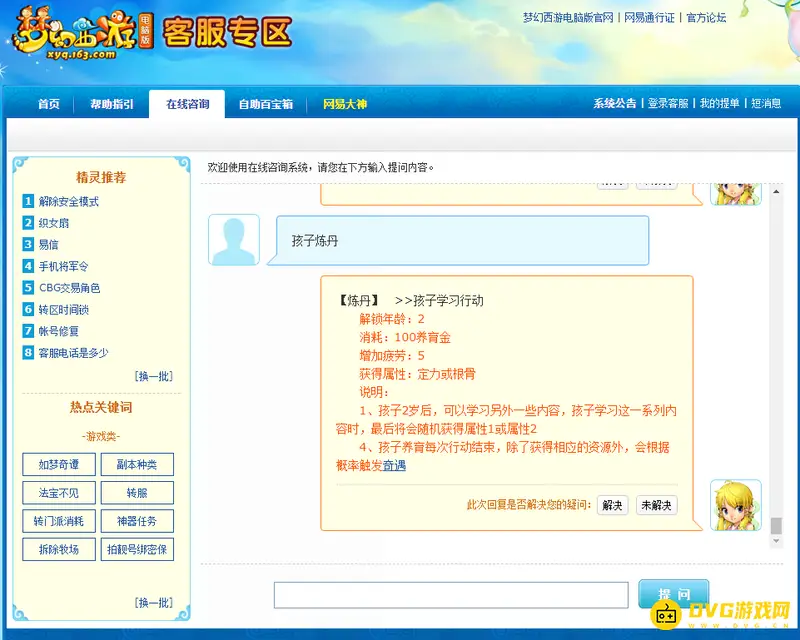
Task: Click 换一批 under 热点关键词 buttons
Action: click(x=154, y=603)
